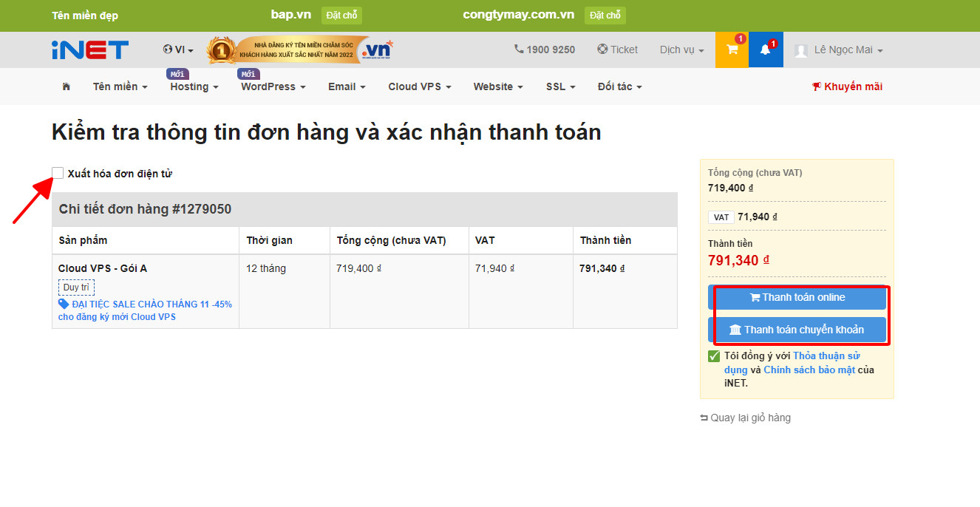980x507 pixels.
Task: Tick Xuất hóa đơn điện tử checkbox
Action: 58,173
